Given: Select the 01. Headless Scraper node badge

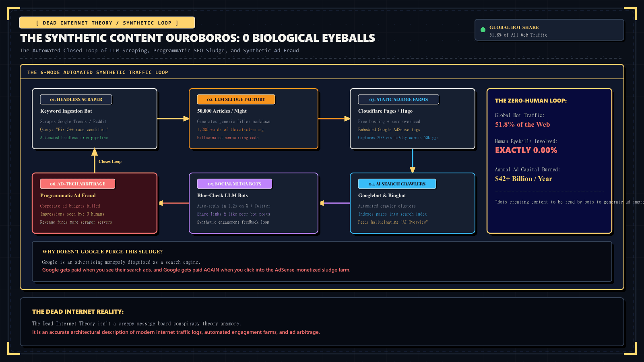Looking at the screenshot, I should (76, 99).
